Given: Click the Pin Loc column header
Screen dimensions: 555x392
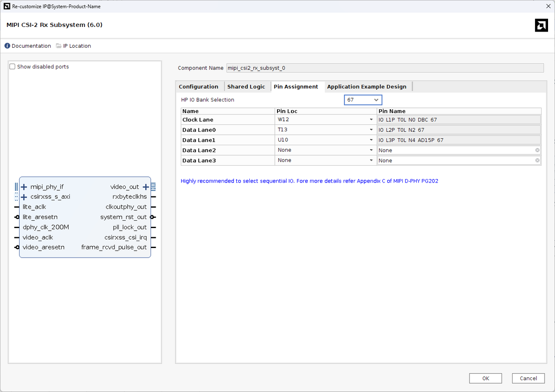Looking at the screenshot, I should pyautogui.click(x=326, y=111).
